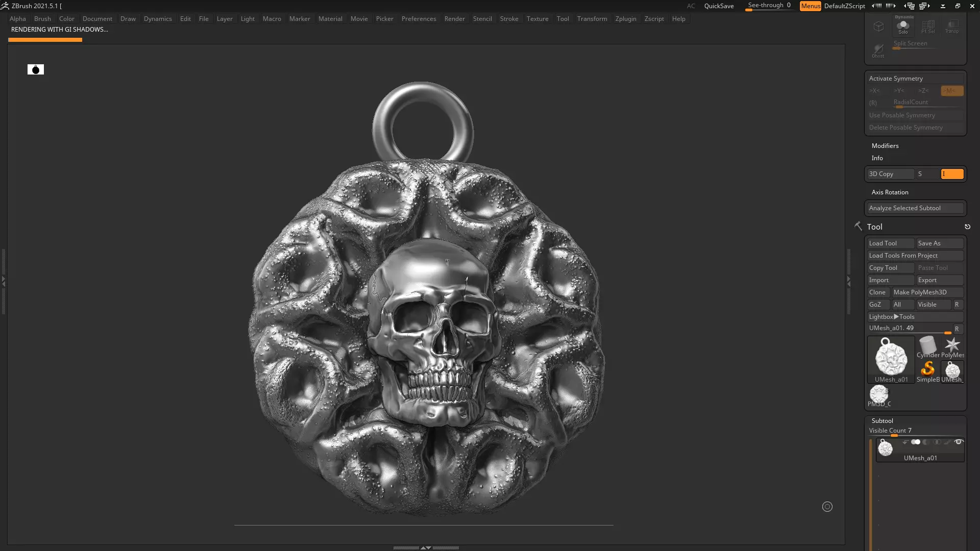Toggle subtool union mode double-circle icon

pyautogui.click(x=916, y=442)
